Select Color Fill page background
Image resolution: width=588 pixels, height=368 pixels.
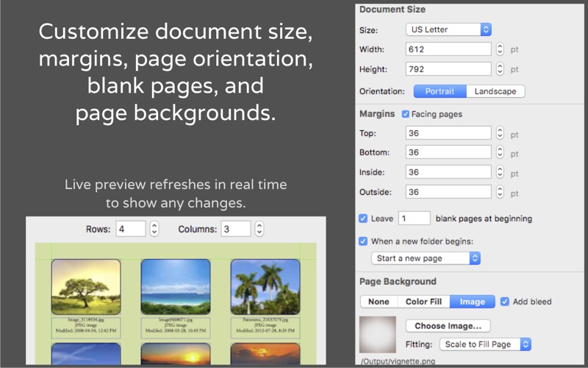(x=424, y=302)
